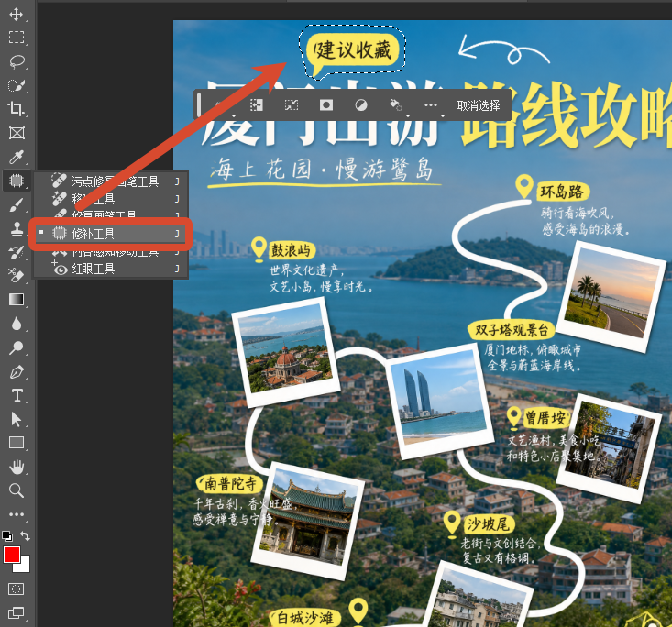The height and width of the screenshot is (627, 672).
Task: Open the red foreground color swatch
Action: [x=11, y=555]
